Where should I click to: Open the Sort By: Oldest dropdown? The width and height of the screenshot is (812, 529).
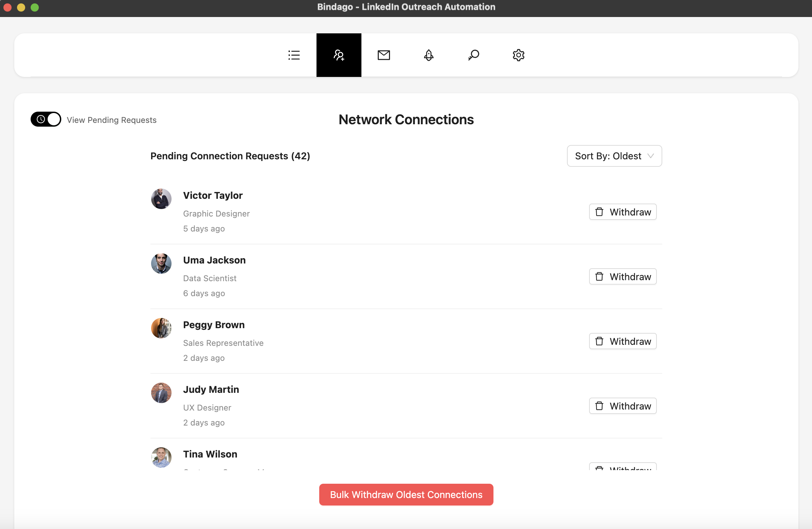(614, 156)
